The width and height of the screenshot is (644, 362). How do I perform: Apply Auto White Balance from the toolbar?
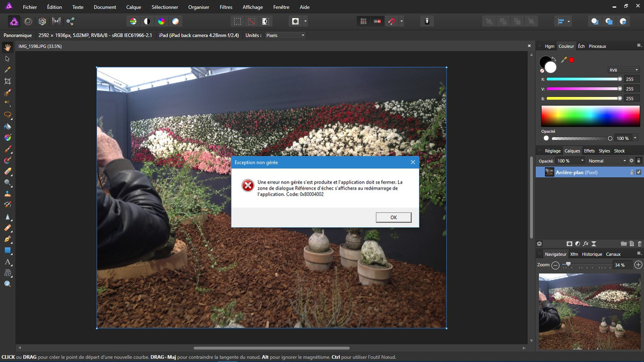(x=175, y=21)
